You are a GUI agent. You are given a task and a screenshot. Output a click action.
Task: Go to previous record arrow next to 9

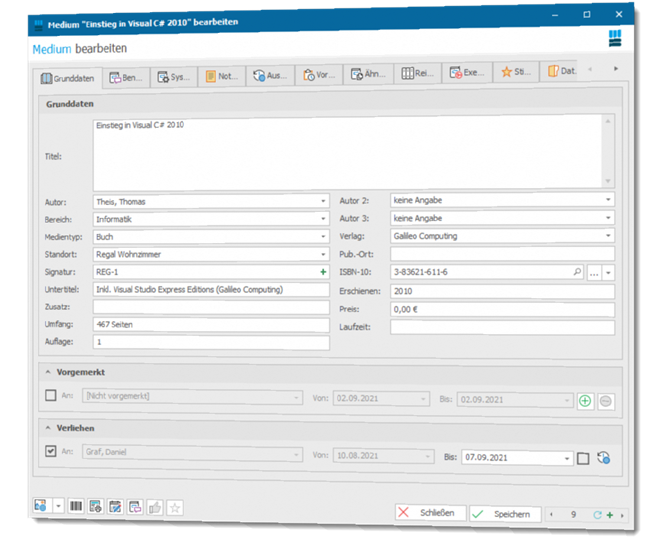551,514
